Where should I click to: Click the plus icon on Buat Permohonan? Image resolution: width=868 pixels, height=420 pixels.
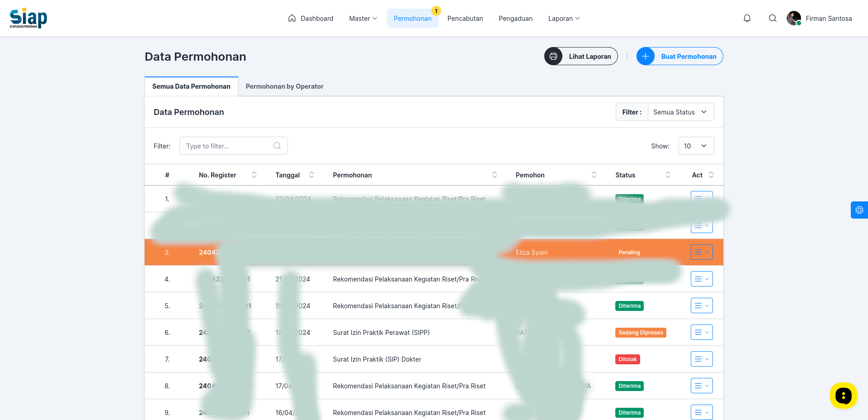click(646, 56)
